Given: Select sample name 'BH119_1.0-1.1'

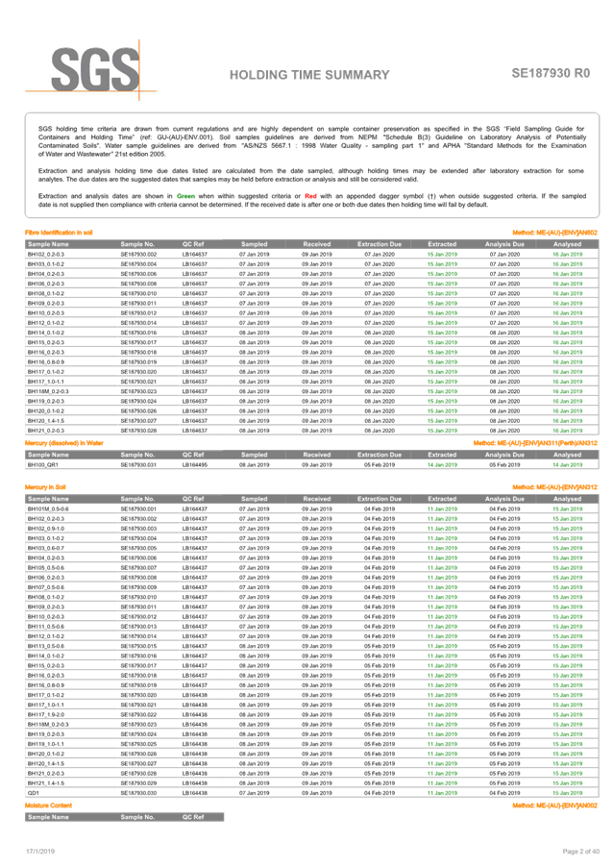Looking at the screenshot, I should [x=46, y=744].
